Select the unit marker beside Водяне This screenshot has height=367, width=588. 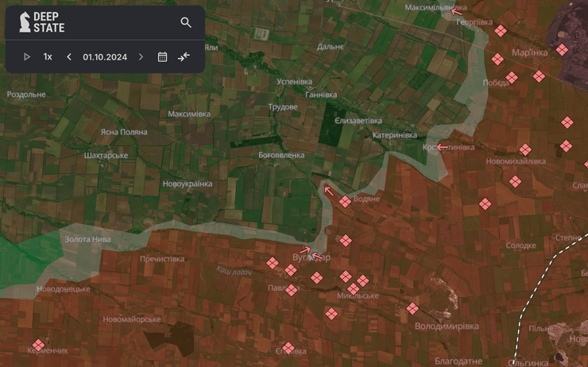345,202
